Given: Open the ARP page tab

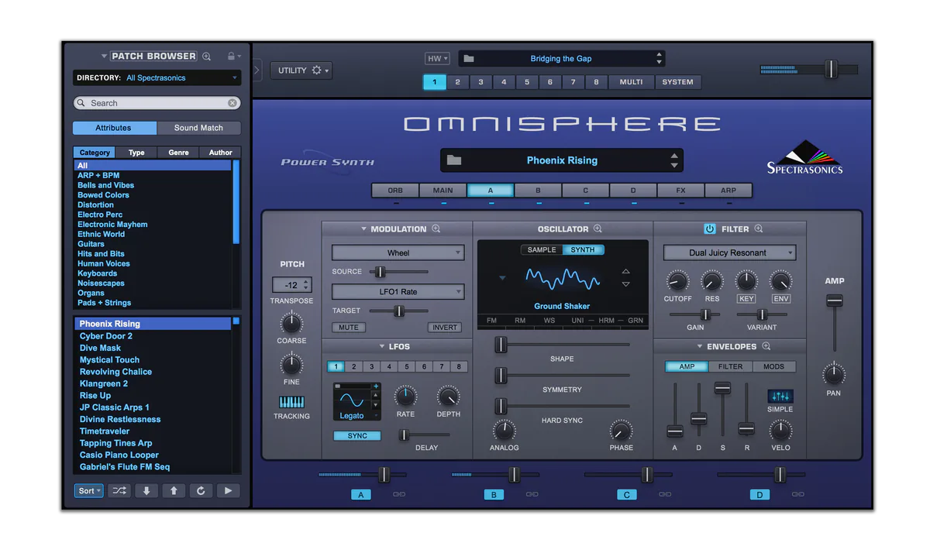Looking at the screenshot, I should click(728, 191).
